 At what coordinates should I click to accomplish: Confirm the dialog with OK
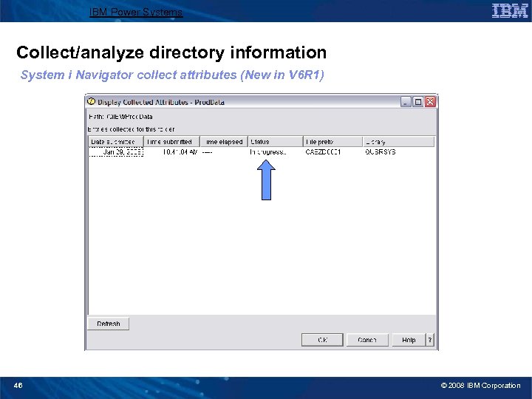322,340
